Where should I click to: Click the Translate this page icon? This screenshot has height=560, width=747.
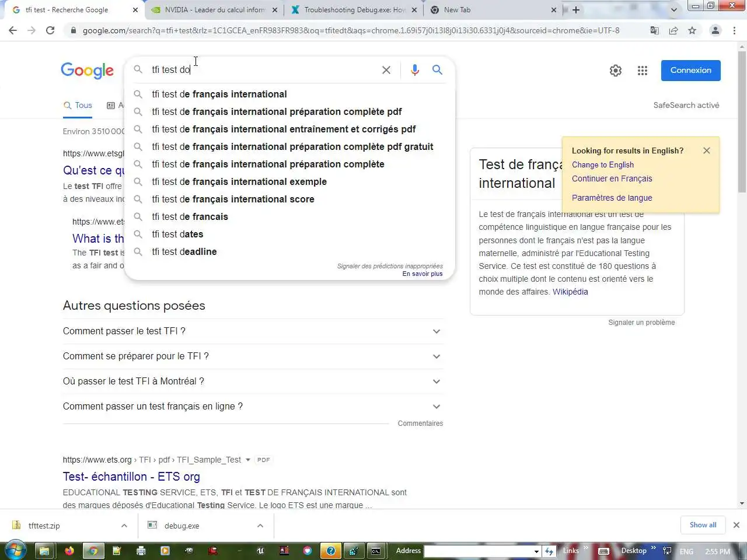click(x=655, y=30)
